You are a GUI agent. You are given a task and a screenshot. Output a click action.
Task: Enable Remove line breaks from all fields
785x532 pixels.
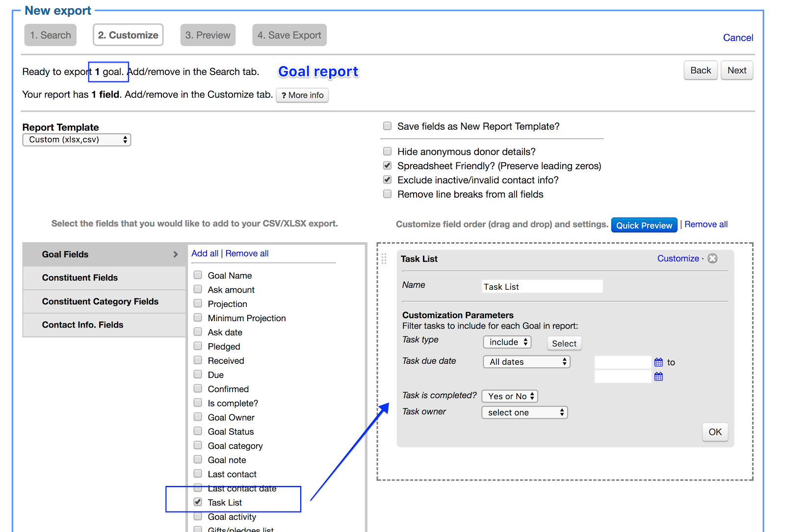[387, 194]
